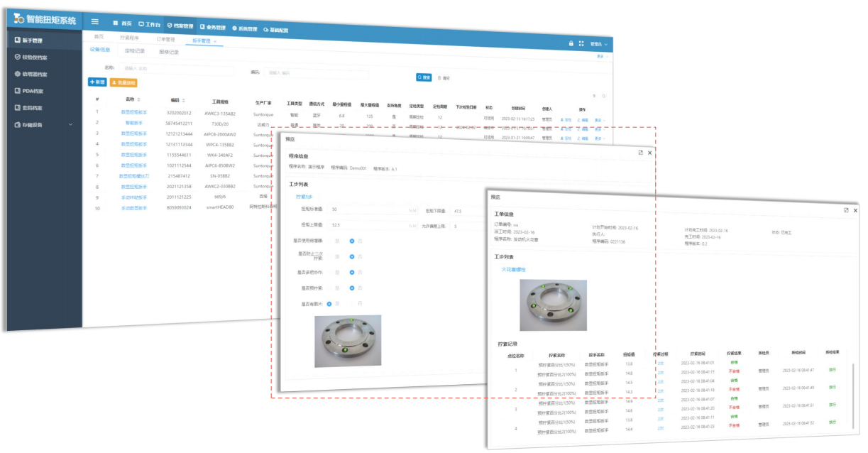Select 拧紧1步 tab in program preview
This screenshot has height=453, width=868.
pyautogui.click(x=304, y=197)
